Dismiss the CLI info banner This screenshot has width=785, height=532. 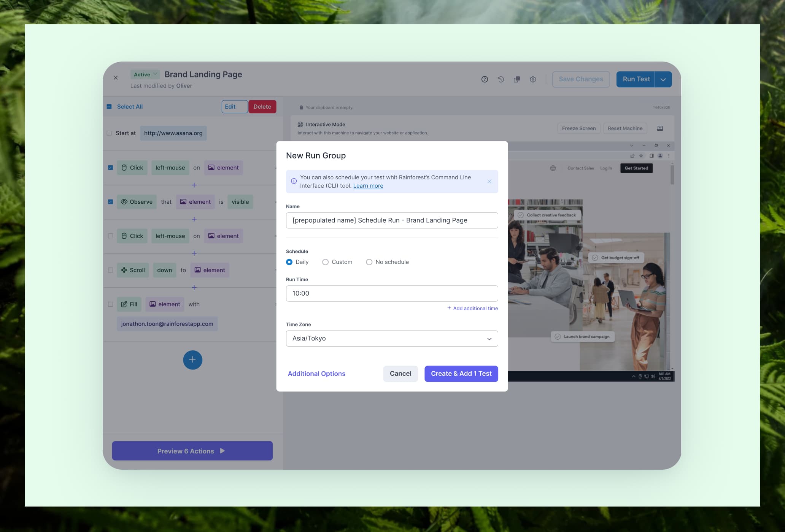[489, 182]
